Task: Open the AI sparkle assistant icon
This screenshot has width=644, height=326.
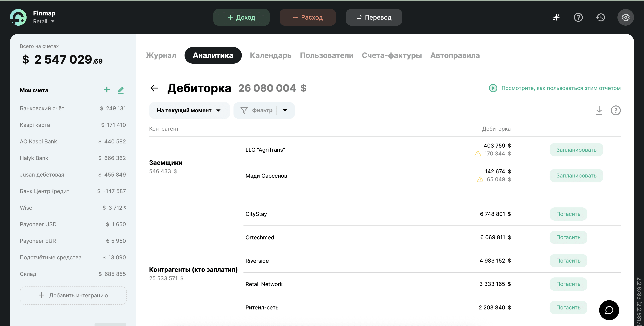Action: 556,17
